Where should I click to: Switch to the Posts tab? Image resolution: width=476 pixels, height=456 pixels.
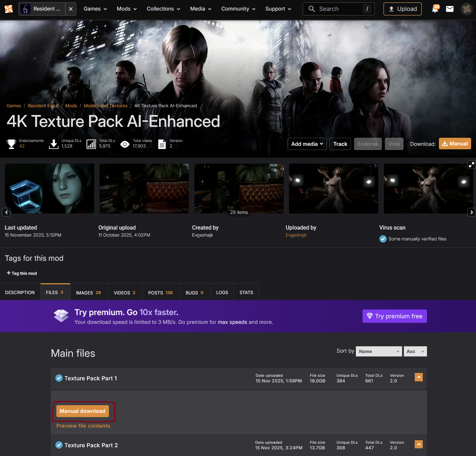click(x=160, y=293)
